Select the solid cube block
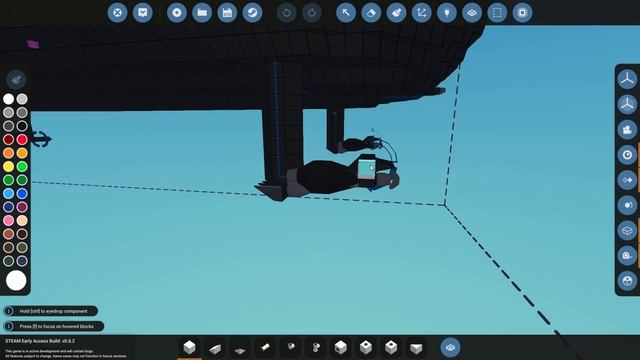This screenshot has height=360, width=640. tap(189, 348)
